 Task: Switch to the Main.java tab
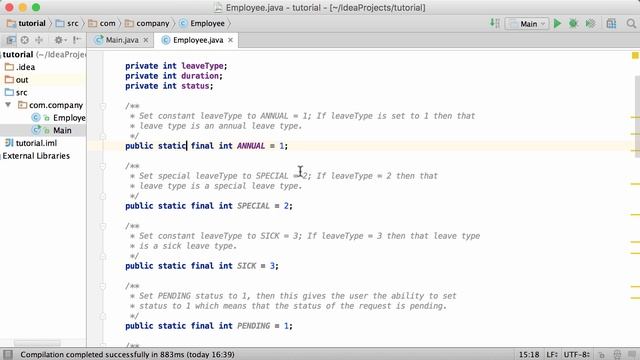click(122, 40)
